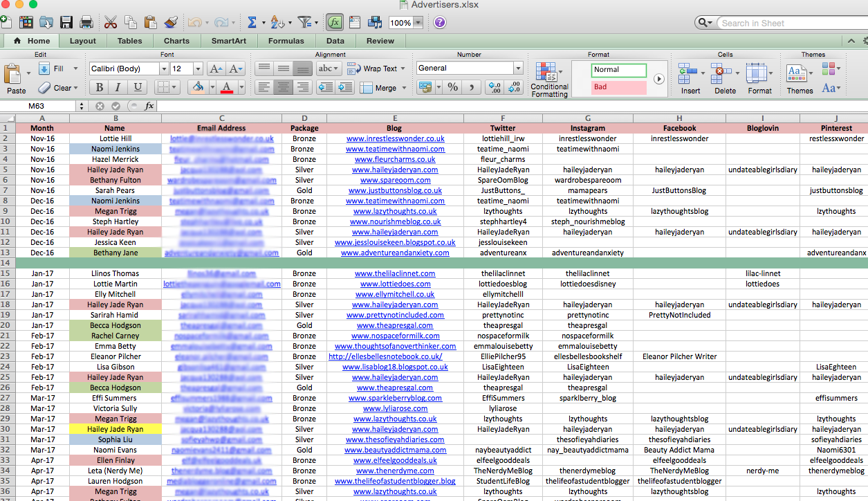Open templates gallery icon in toolbar

[x=27, y=22]
